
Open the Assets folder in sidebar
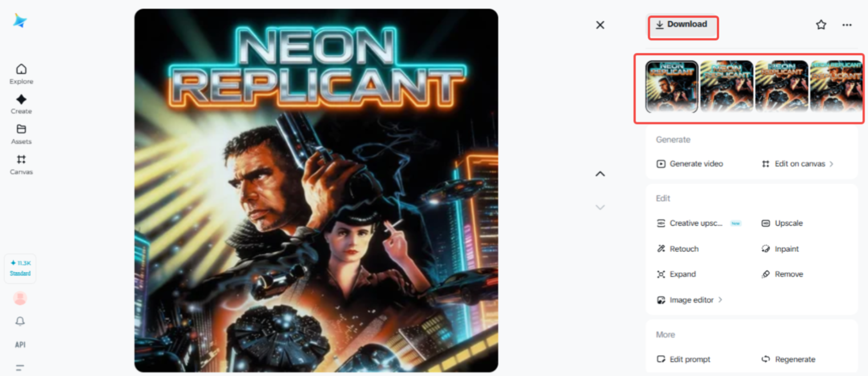(21, 134)
